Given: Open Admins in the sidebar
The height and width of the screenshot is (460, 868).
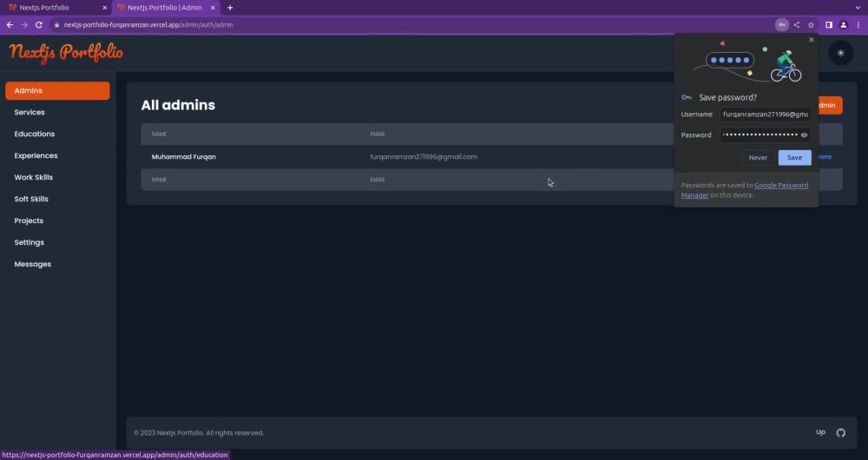Looking at the screenshot, I should 57,91.
